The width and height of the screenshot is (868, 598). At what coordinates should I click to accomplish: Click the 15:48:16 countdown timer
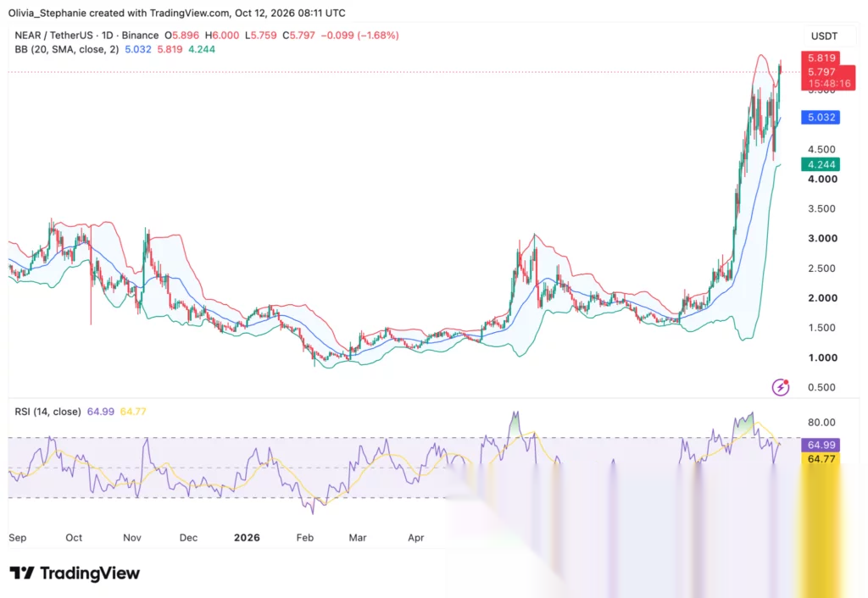tap(829, 84)
